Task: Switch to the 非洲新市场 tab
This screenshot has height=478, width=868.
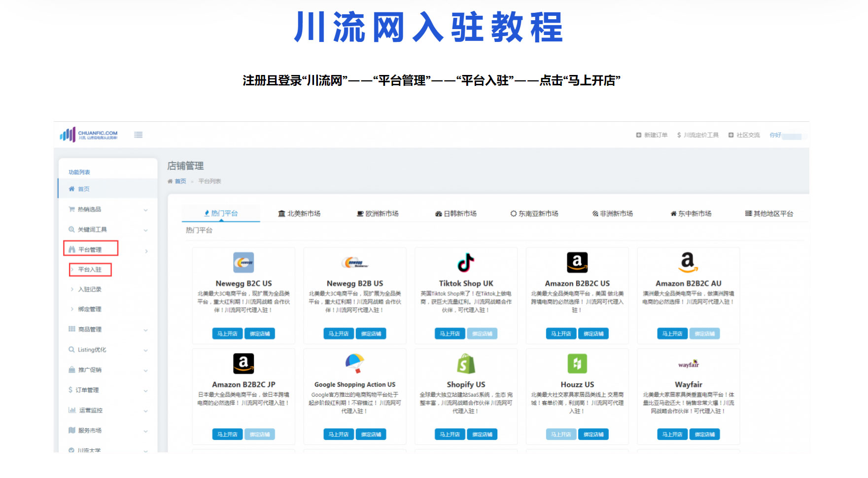Action: 613,213
